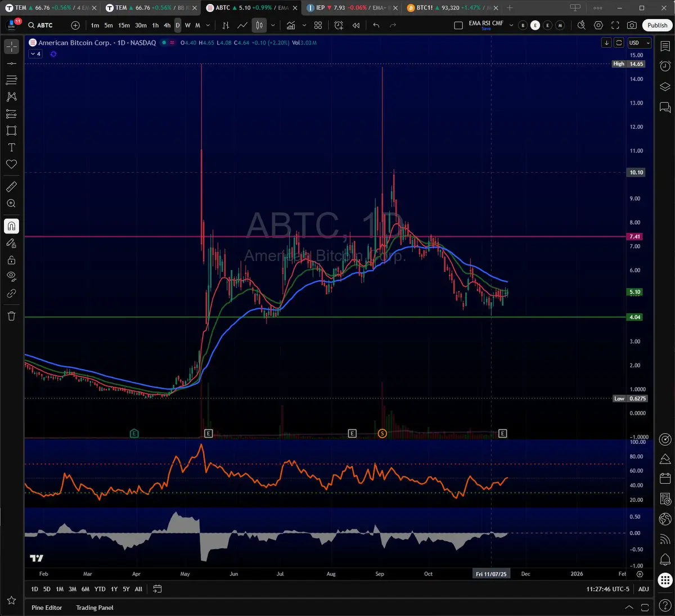The width and height of the screenshot is (675, 616).
Task: Open USD currency dropdown
Action: (640, 43)
